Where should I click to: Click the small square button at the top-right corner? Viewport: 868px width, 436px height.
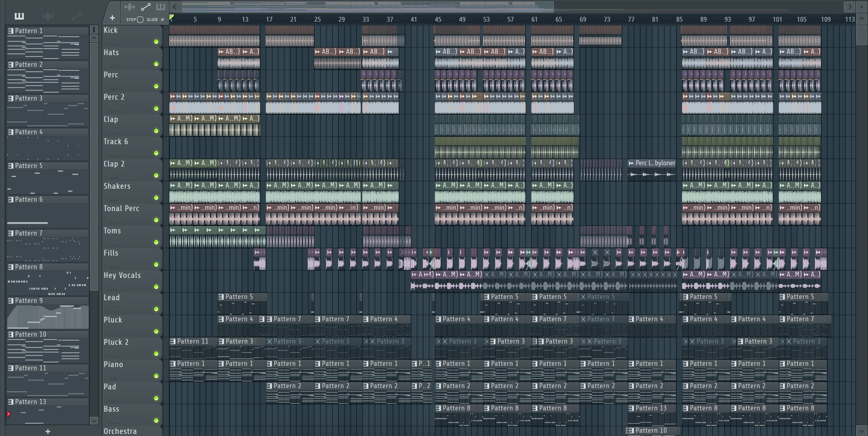[x=862, y=6]
